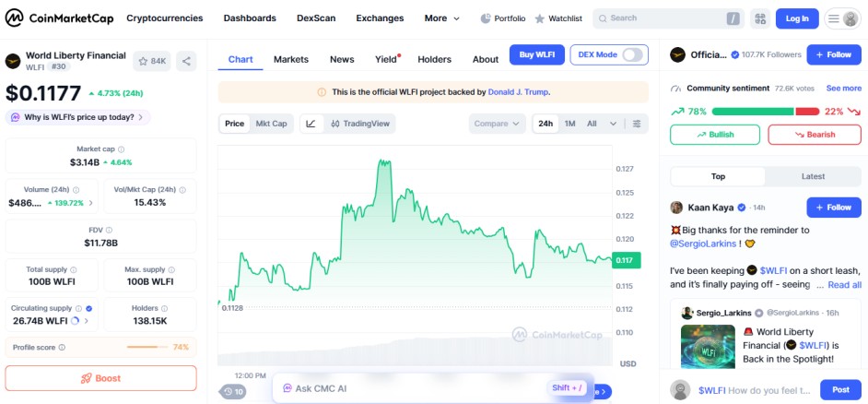This screenshot has width=868, height=404.
Task: Click the Vol/Mkt Cap info icon
Action: click(x=182, y=189)
